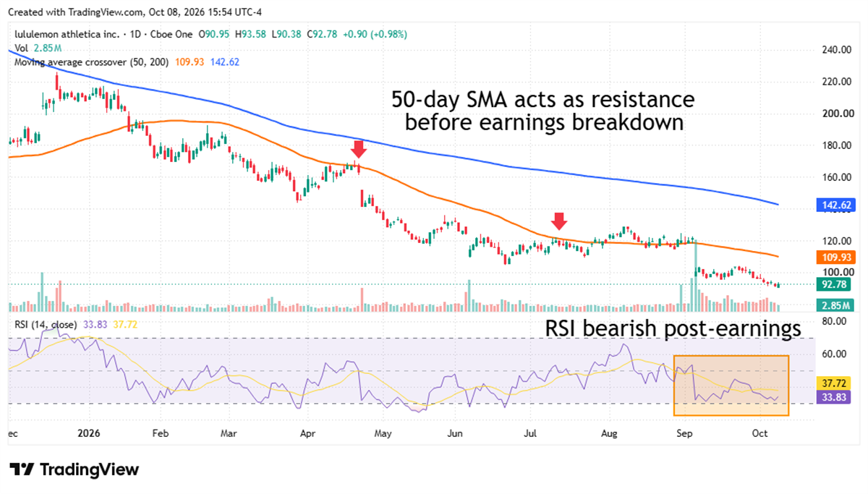
Task: Click the Sep label on the time axis
Action: point(684,433)
